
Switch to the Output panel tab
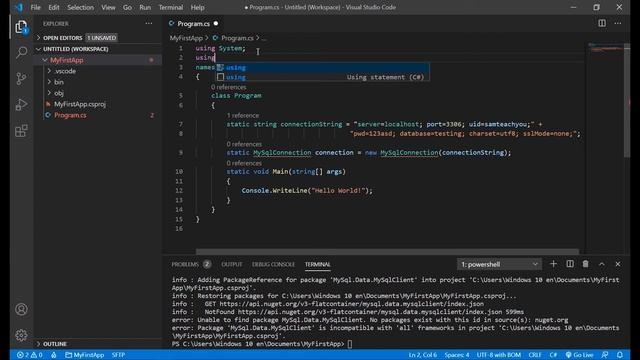pos(232,264)
